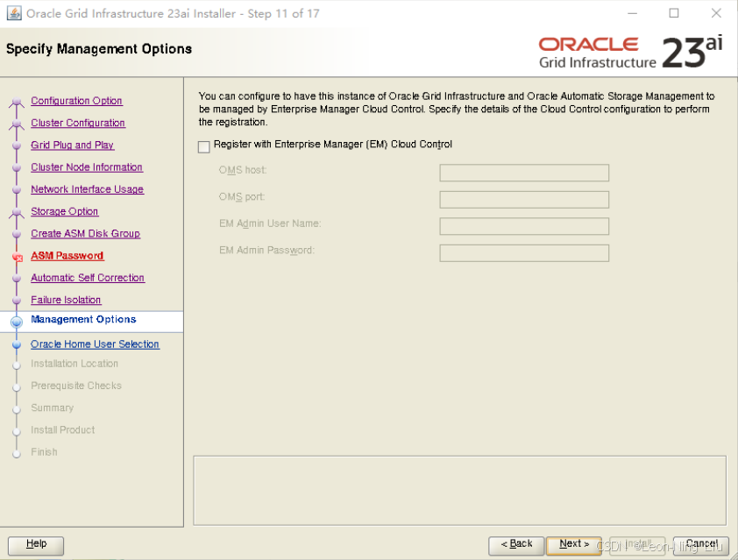Open the Storage Option step
The image size is (738, 560).
point(65,211)
